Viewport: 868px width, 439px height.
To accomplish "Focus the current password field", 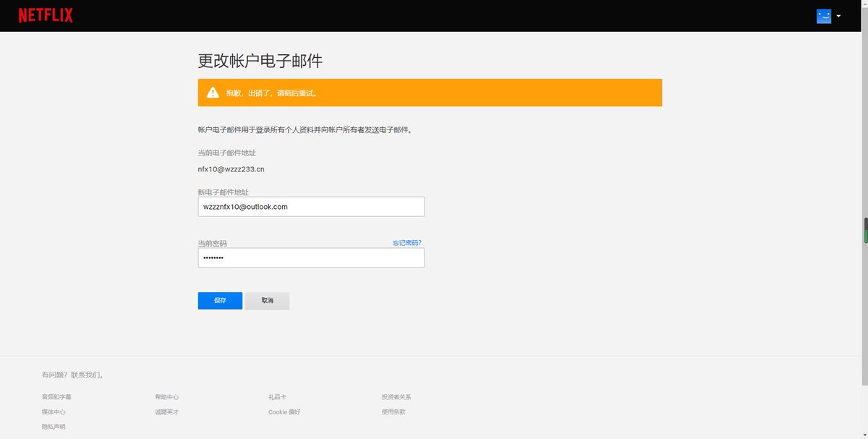I will 311,258.
